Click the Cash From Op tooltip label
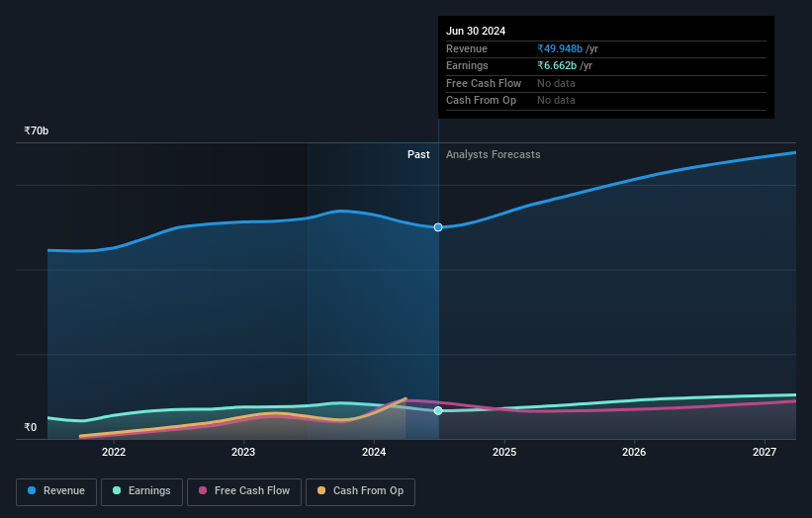The height and width of the screenshot is (518, 812). (481, 101)
